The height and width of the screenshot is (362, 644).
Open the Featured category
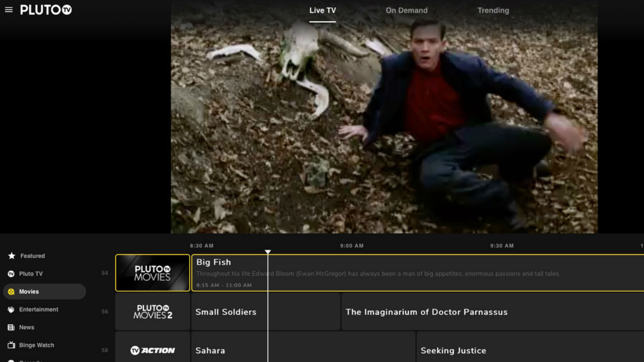pyautogui.click(x=33, y=256)
